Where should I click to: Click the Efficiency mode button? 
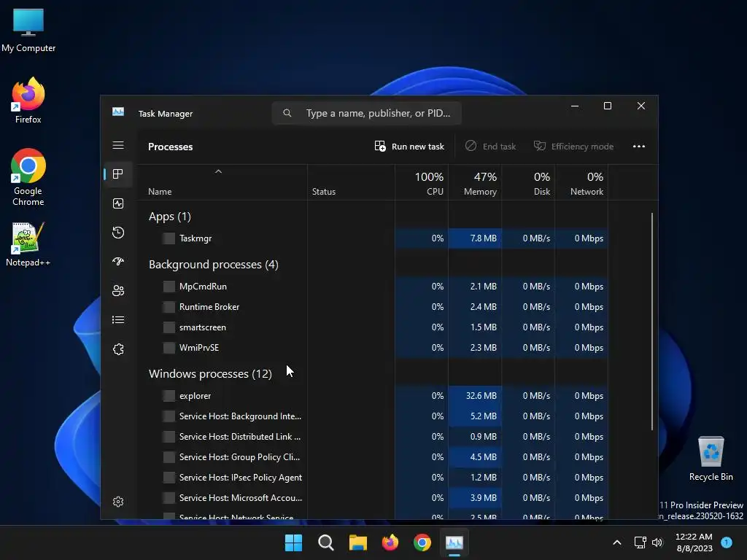click(x=573, y=146)
